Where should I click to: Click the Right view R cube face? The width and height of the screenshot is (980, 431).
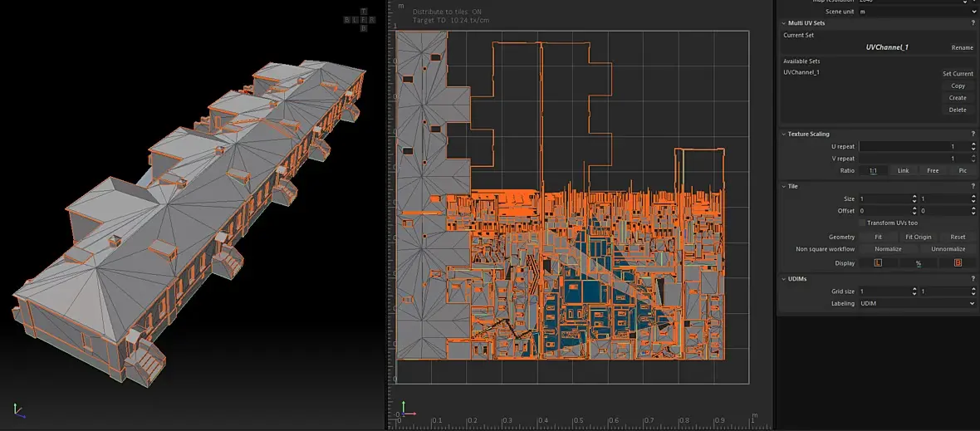pos(370,19)
